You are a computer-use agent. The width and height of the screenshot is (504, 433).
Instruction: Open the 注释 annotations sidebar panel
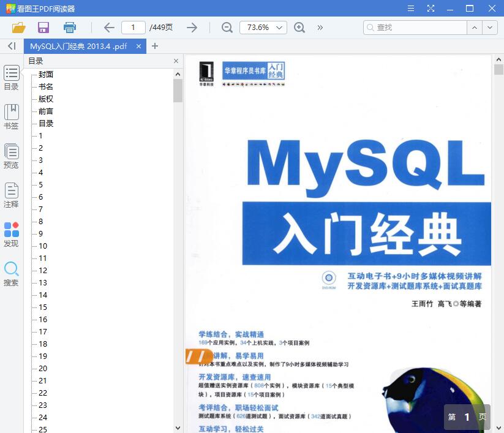pyautogui.click(x=11, y=195)
